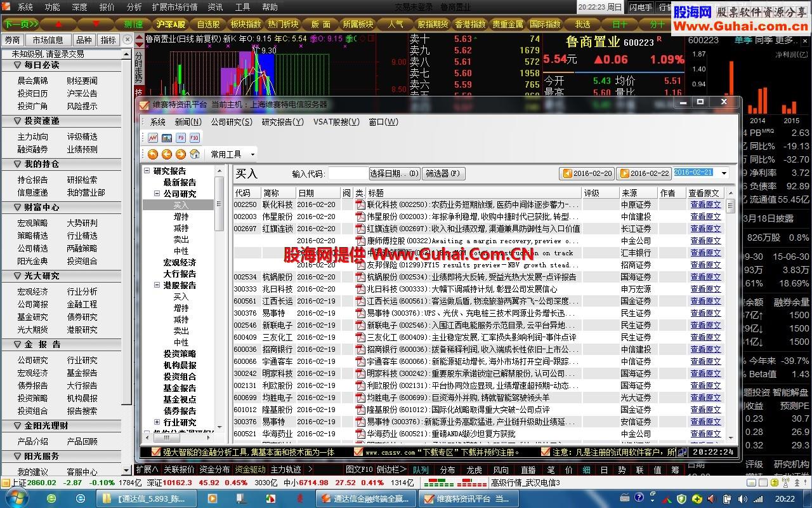The height and width of the screenshot is (508, 812).
Task: Collapse 研究报告 tree node
Action: [147, 171]
